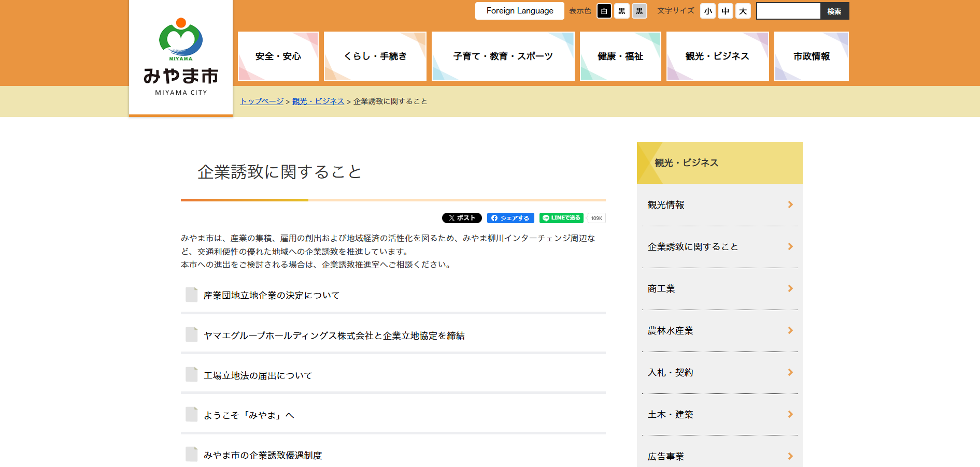Click the document icon beside 工場立地法の届出について
The width and height of the screenshot is (980, 467).
pos(192,374)
